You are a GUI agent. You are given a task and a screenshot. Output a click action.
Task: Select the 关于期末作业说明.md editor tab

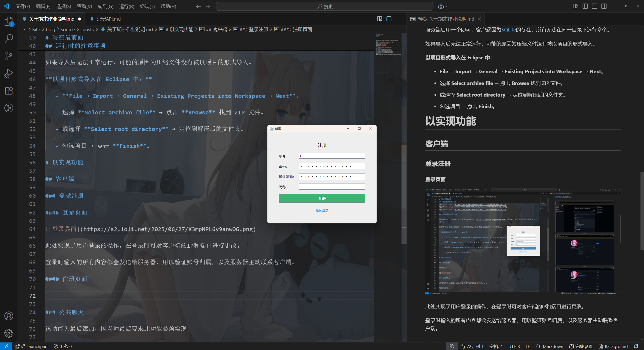(x=51, y=19)
